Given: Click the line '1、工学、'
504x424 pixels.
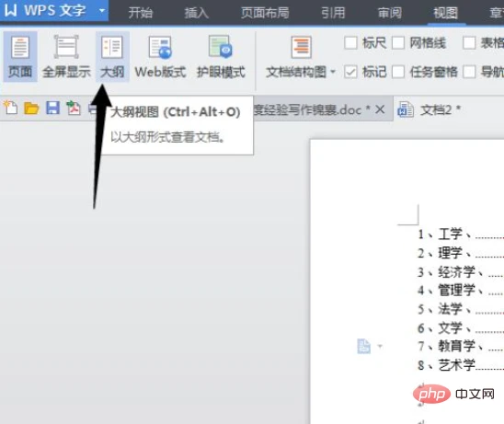Looking at the screenshot, I should click(x=444, y=234).
